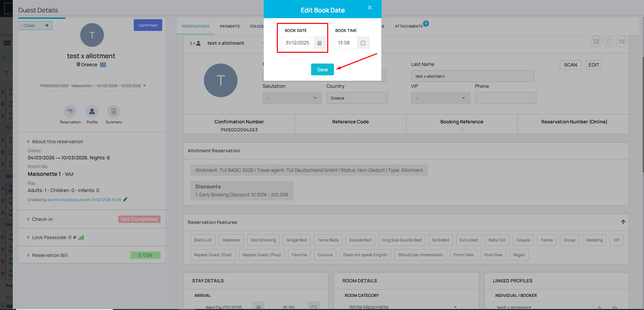Click the shuffle icon at top right
This screenshot has height=310, width=644.
tap(621, 41)
